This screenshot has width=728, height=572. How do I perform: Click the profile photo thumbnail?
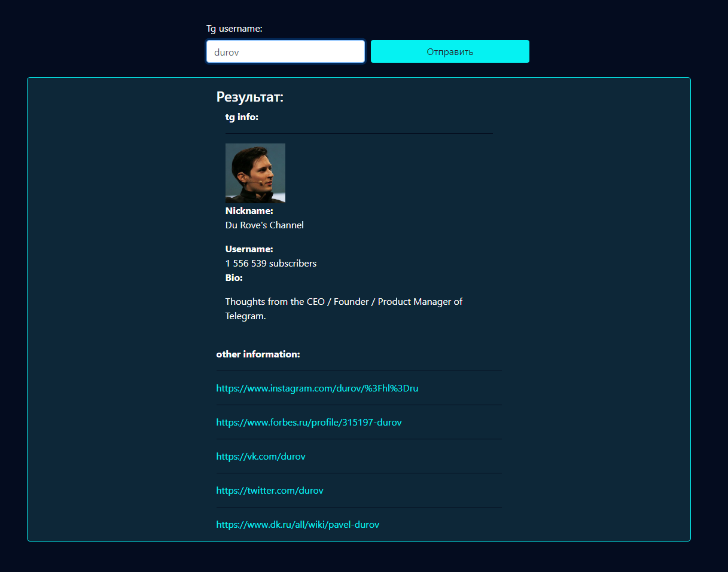(255, 173)
